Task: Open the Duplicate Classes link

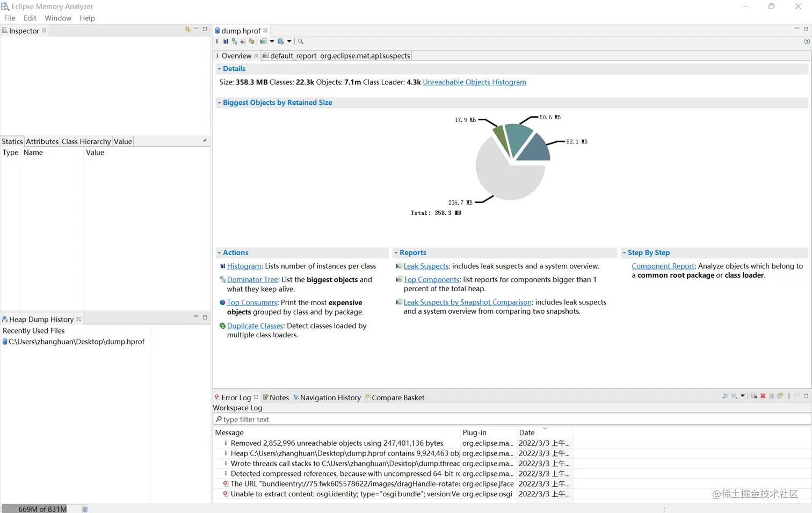Action: [x=255, y=326]
